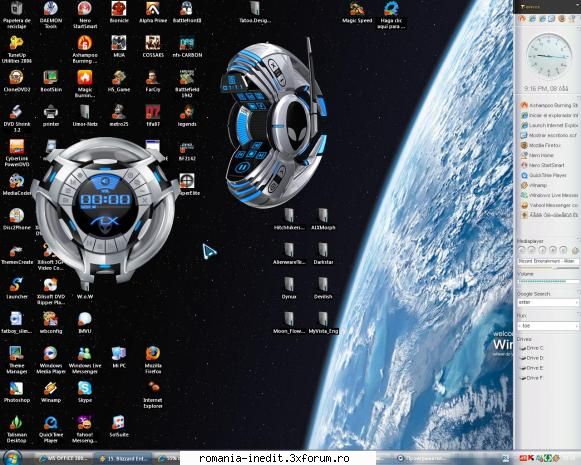Open the Theme Manager desktop icon
This screenshot has width=581, height=465.
pos(17,360)
